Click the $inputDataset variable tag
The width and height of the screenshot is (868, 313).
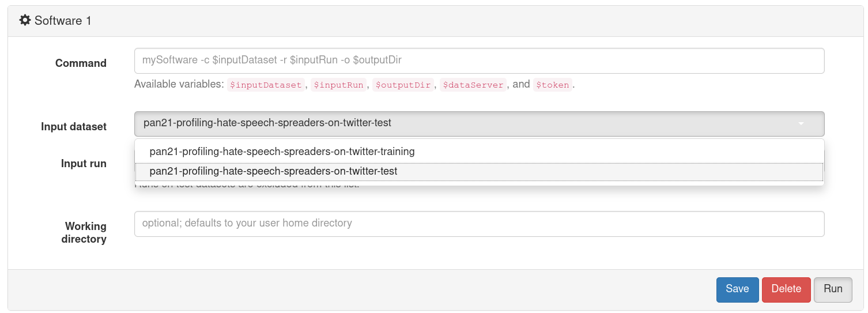(x=266, y=85)
